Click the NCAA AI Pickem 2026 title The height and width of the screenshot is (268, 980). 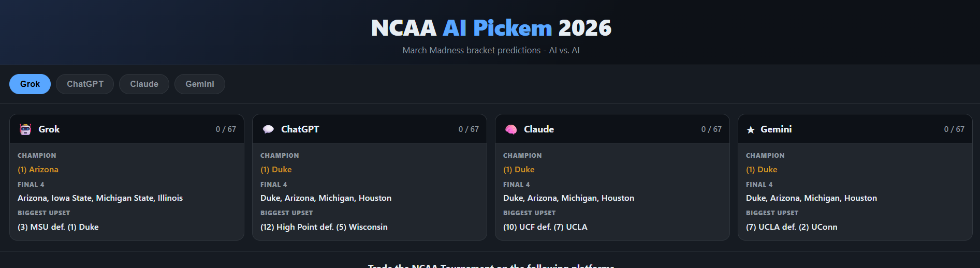(x=491, y=28)
